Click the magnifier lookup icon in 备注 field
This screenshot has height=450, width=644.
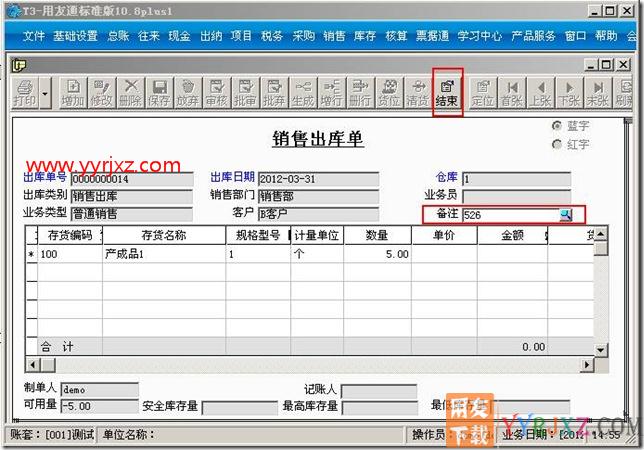[566, 215]
